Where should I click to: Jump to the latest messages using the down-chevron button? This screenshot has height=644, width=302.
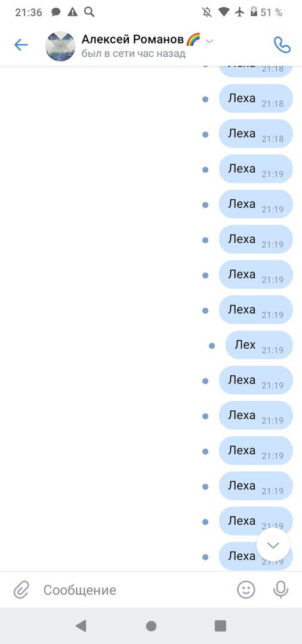[x=273, y=545]
